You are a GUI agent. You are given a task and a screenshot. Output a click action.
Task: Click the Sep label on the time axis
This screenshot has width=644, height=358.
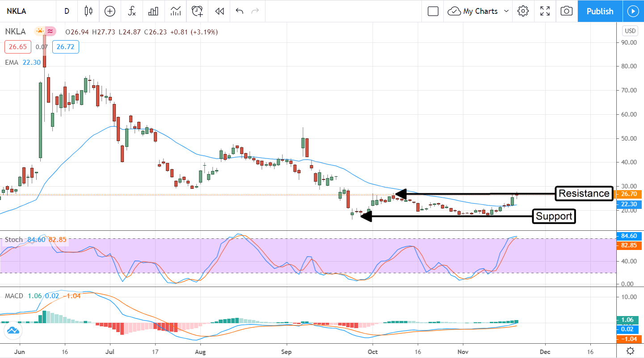point(286,351)
